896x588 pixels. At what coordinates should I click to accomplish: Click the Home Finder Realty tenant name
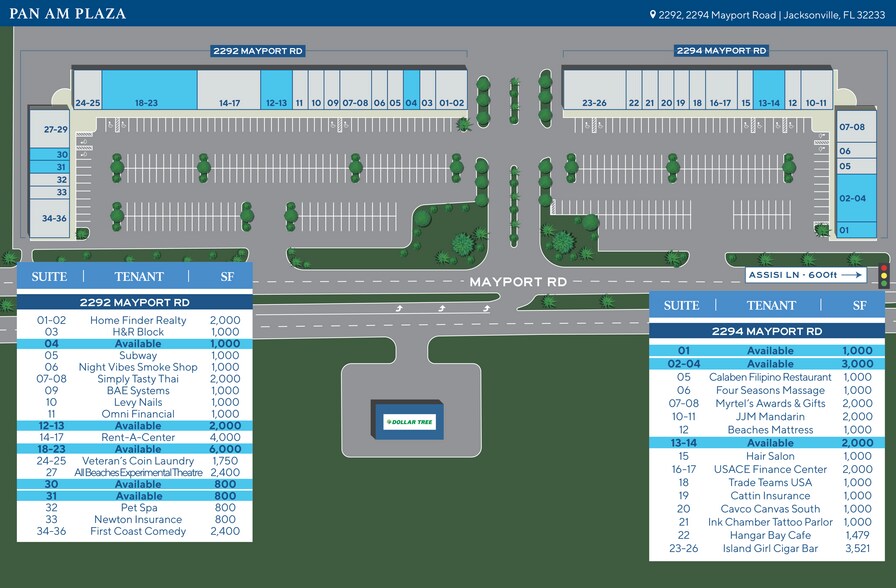click(138, 320)
